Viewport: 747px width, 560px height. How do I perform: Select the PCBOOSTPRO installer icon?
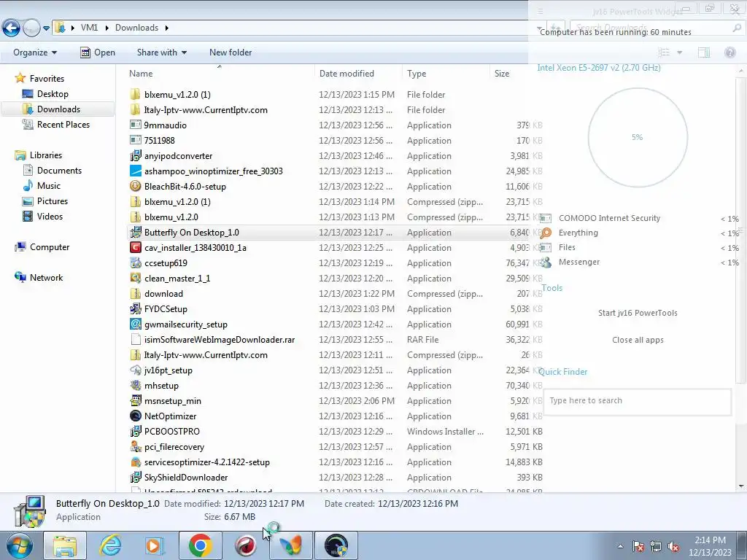pyautogui.click(x=136, y=432)
